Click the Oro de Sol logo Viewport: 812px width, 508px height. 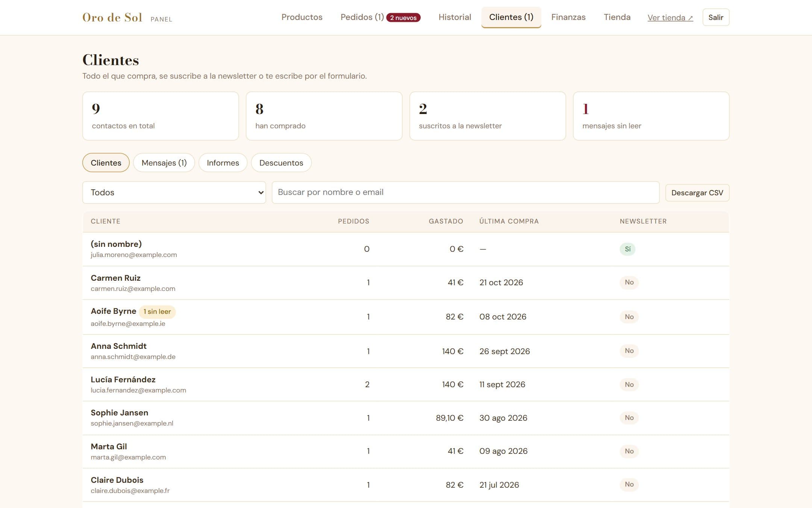[x=112, y=18]
